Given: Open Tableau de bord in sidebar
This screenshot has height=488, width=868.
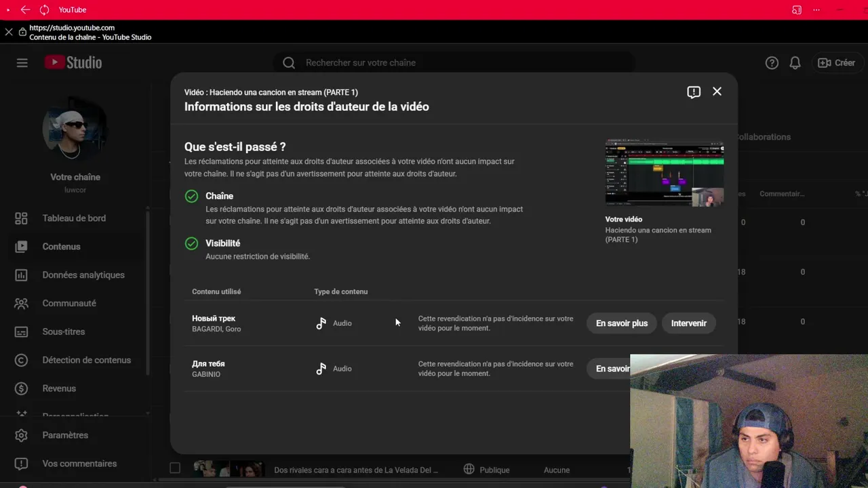Looking at the screenshot, I should [74, 218].
